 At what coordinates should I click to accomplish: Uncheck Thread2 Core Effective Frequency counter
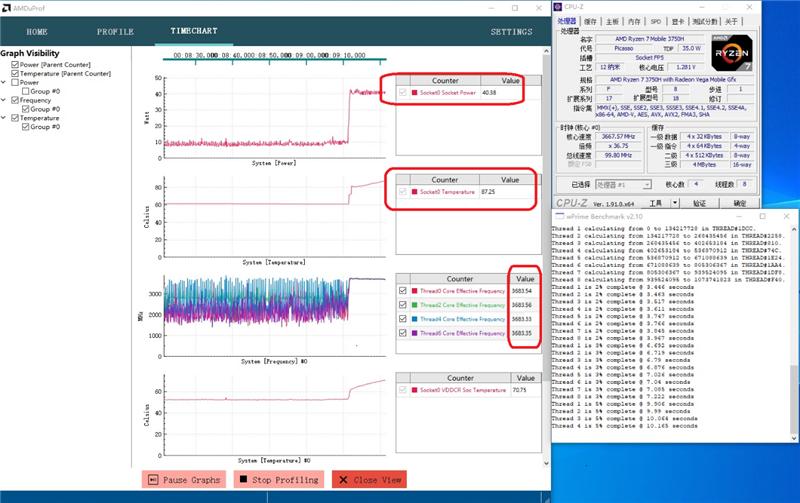pos(403,305)
